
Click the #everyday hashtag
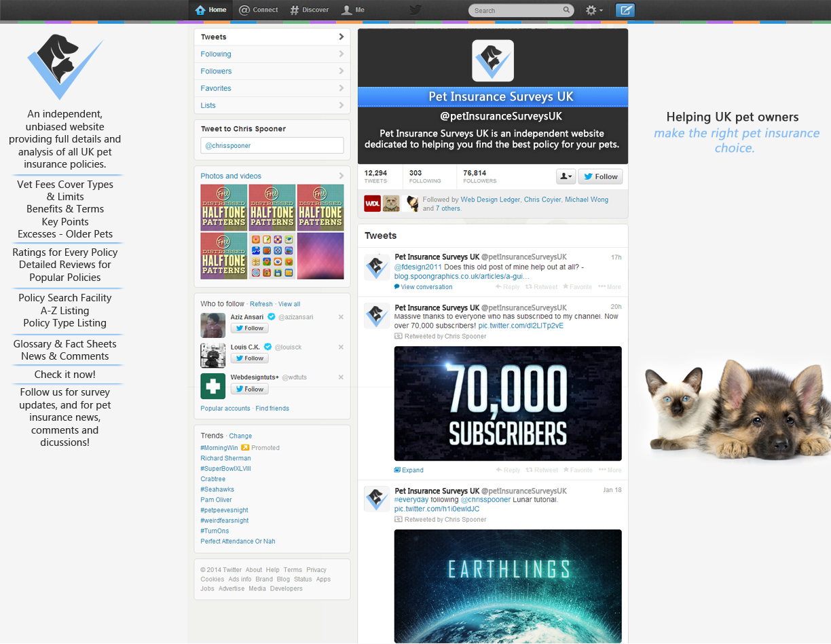[x=411, y=499]
